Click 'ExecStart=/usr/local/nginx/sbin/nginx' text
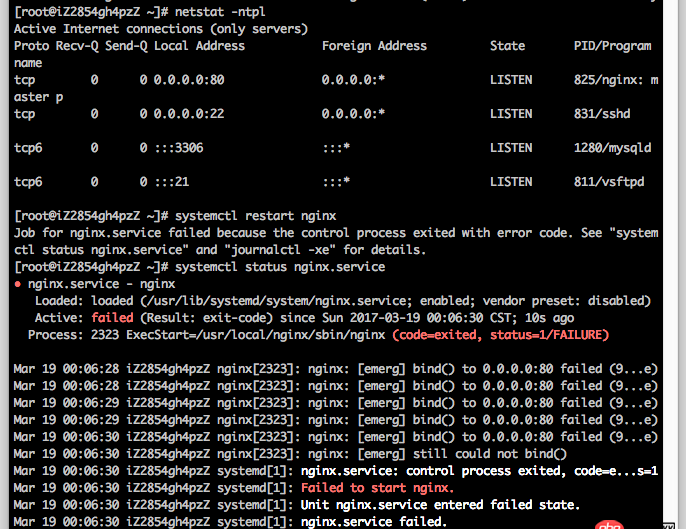686x529 pixels. pos(256,335)
